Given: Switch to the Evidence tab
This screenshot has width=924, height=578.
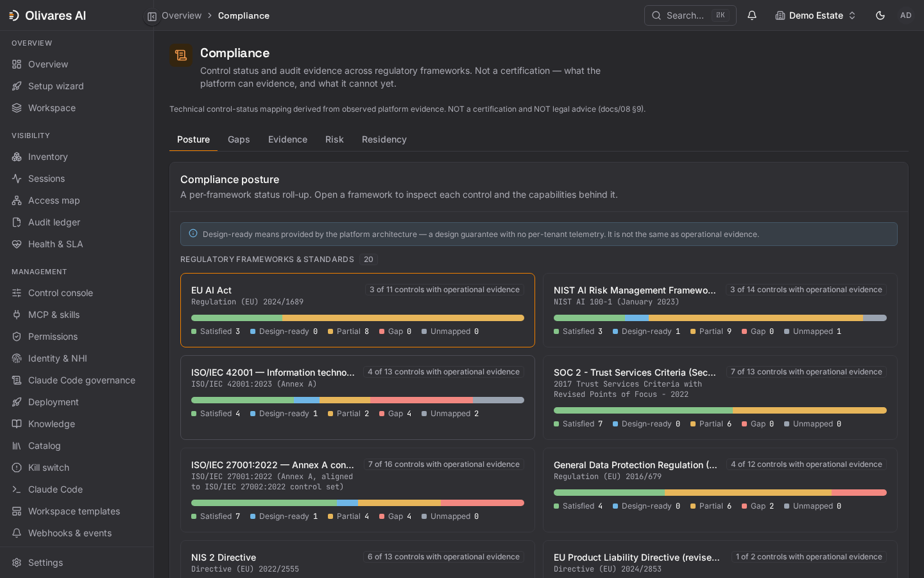Looking at the screenshot, I should click(287, 139).
